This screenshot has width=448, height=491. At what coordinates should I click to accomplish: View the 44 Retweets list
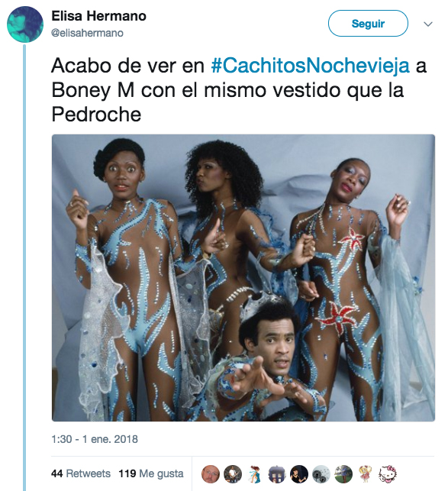tap(81, 473)
